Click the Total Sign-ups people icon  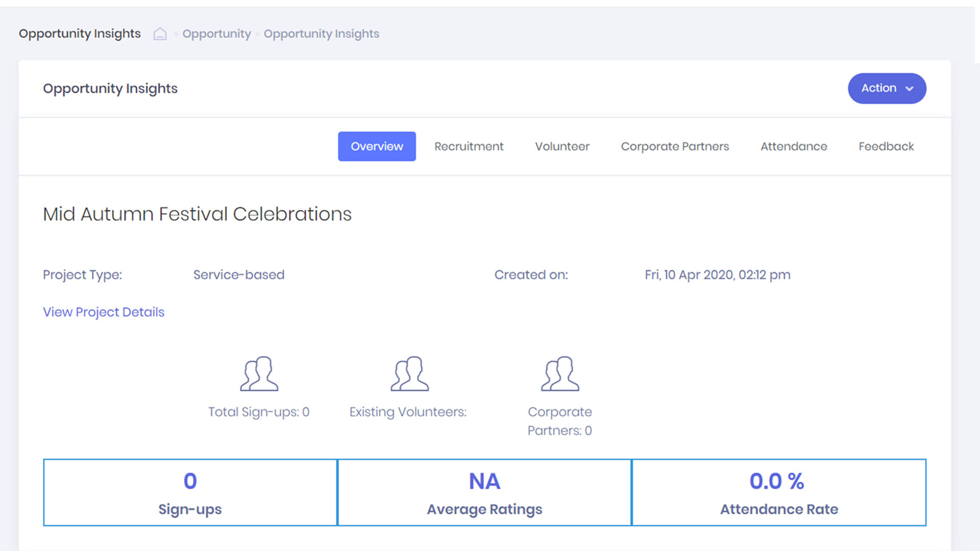tap(259, 374)
